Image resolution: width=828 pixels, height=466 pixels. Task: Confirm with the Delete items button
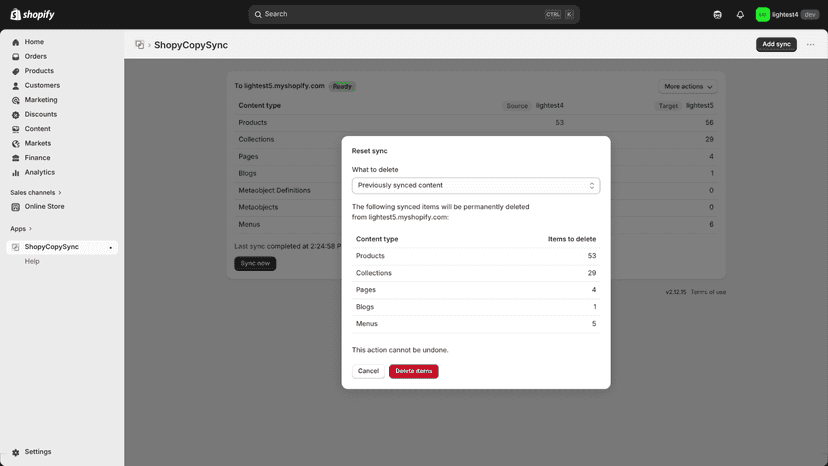(413, 371)
